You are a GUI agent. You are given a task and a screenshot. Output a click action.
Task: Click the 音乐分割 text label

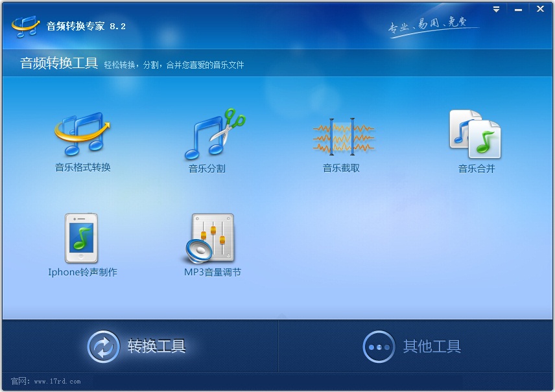tap(207, 168)
